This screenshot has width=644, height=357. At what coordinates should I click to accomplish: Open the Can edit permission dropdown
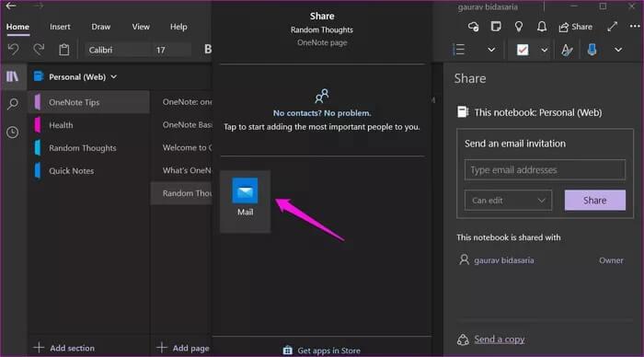point(508,200)
